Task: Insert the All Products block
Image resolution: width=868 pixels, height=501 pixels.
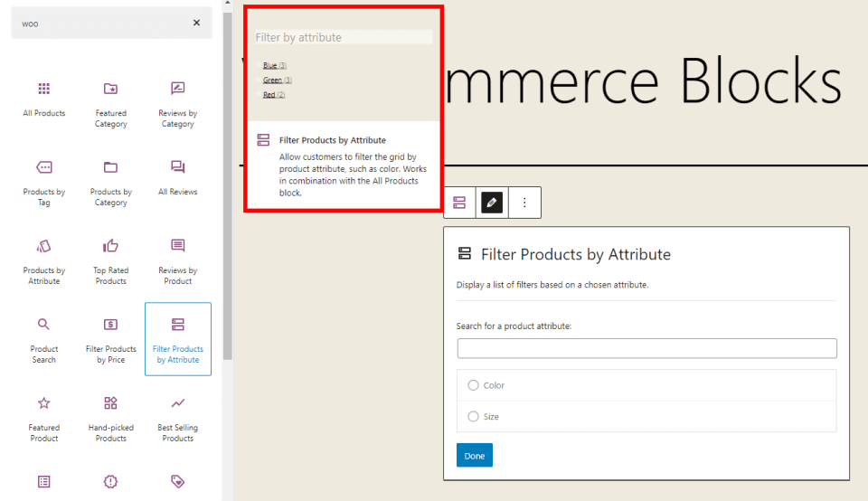Action: click(x=43, y=99)
